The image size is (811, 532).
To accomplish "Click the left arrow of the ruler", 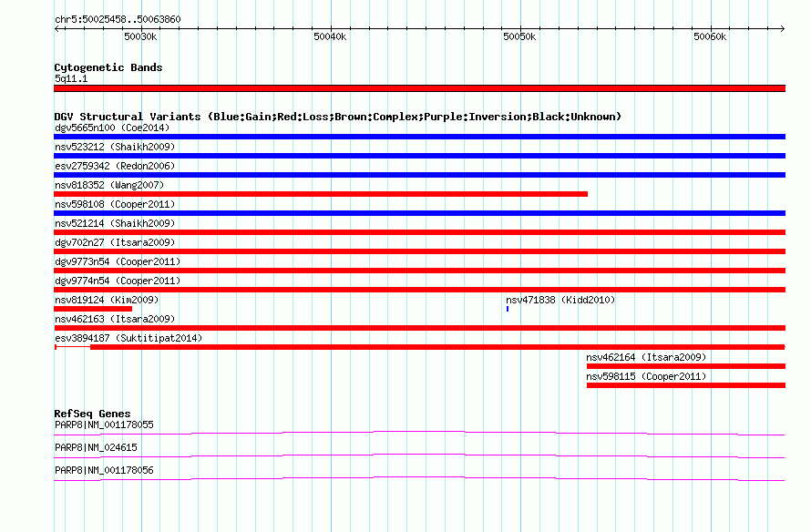I will (56, 28).
